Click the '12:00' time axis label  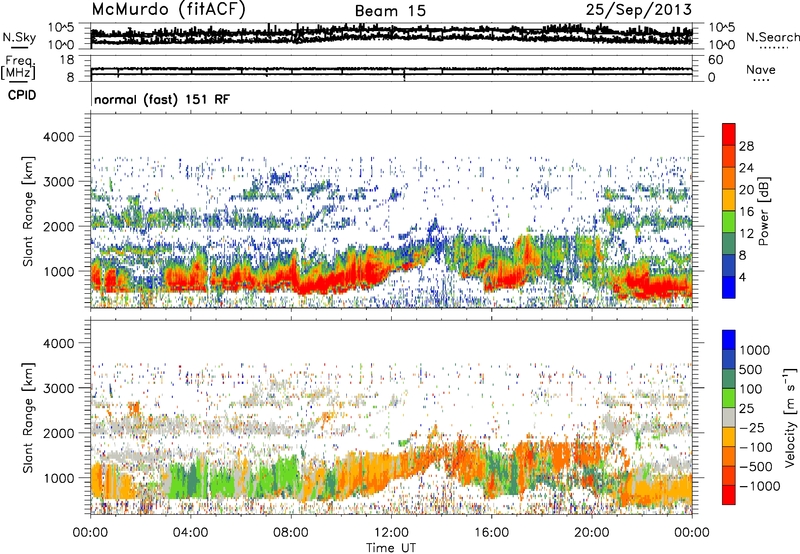point(391,533)
